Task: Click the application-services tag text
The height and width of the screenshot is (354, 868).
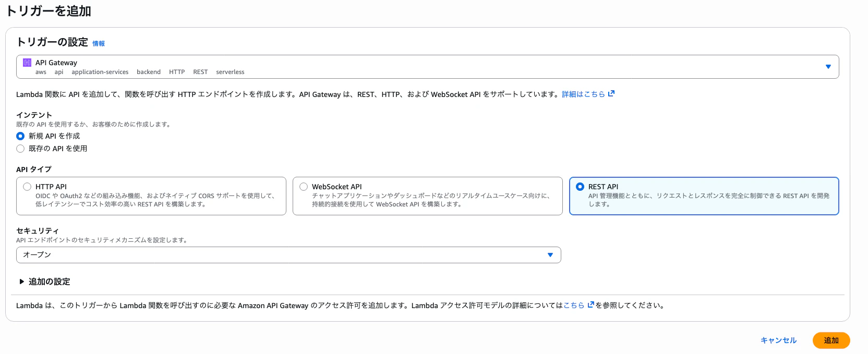Action: click(x=100, y=72)
